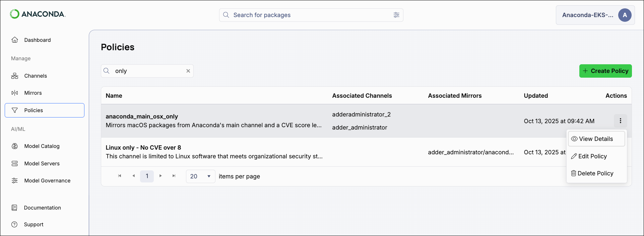The image size is (644, 236).
Task: Click the Support question mark icon
Action: click(x=14, y=225)
